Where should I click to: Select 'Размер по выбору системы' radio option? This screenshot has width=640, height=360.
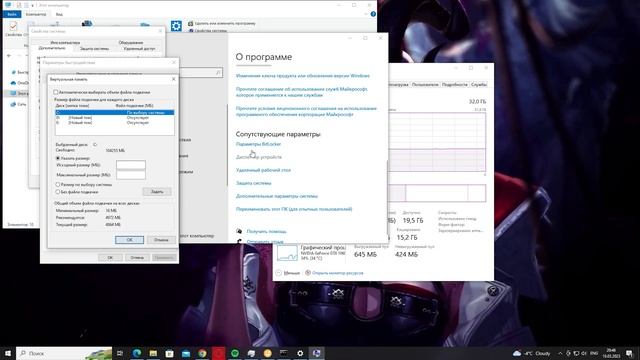point(58,184)
